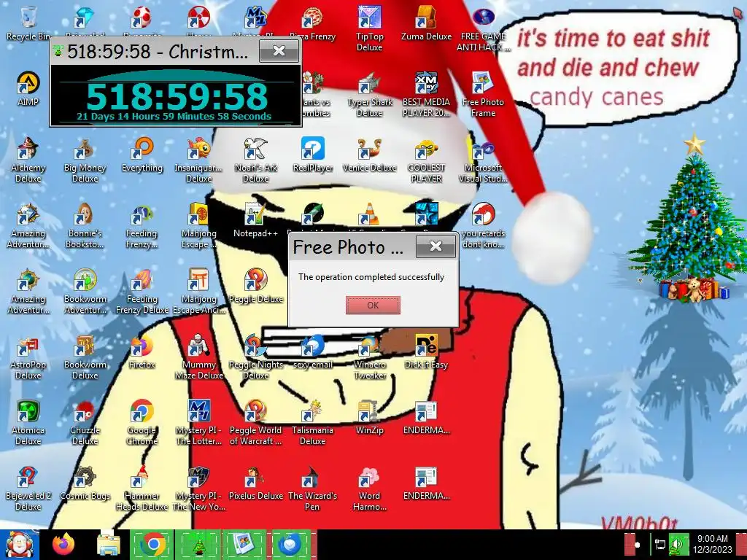This screenshot has width=747, height=560.
Task: Switch to Chrome in the taskbar
Action: pyautogui.click(x=152, y=545)
